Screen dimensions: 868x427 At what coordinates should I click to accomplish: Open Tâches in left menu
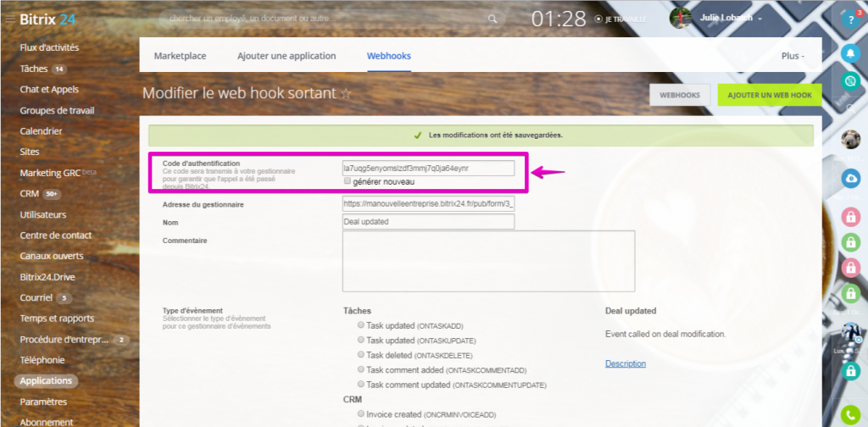(34, 69)
